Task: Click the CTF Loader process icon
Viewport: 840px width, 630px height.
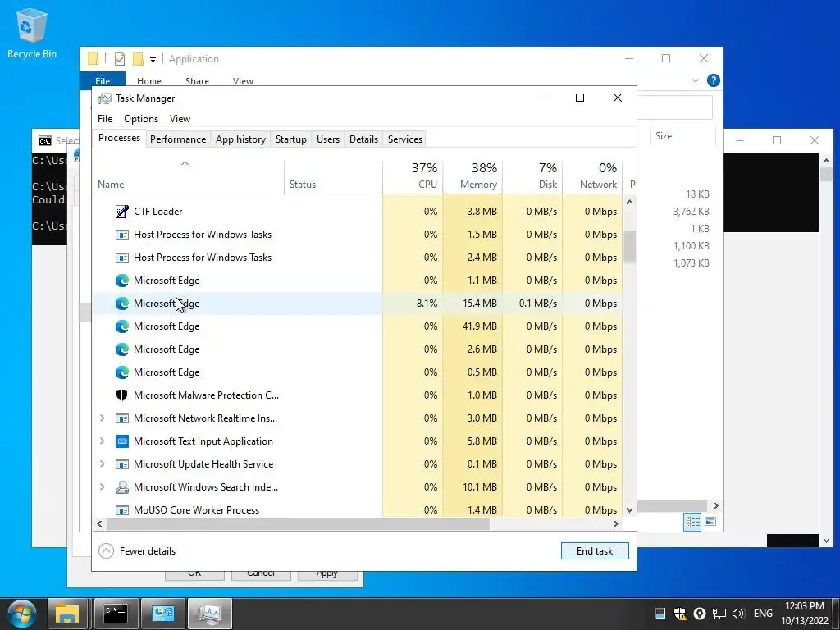Action: point(122,212)
